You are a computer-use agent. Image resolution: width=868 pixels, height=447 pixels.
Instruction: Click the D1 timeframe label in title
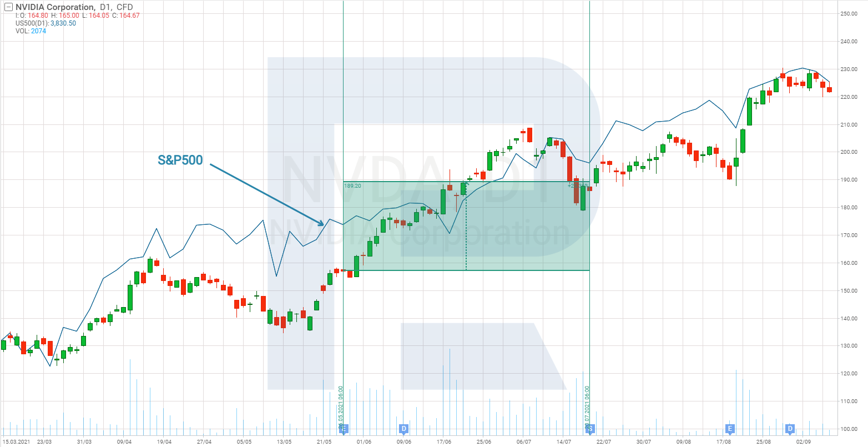[104, 7]
